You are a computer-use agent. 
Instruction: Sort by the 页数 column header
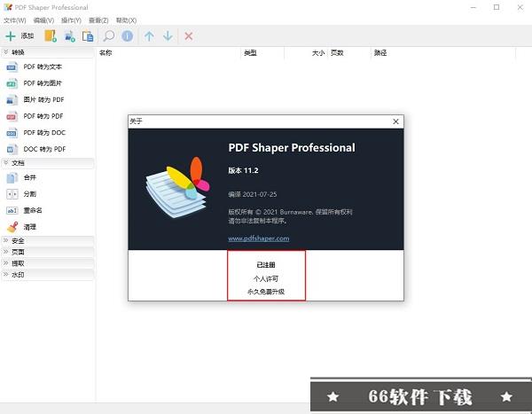(x=349, y=53)
